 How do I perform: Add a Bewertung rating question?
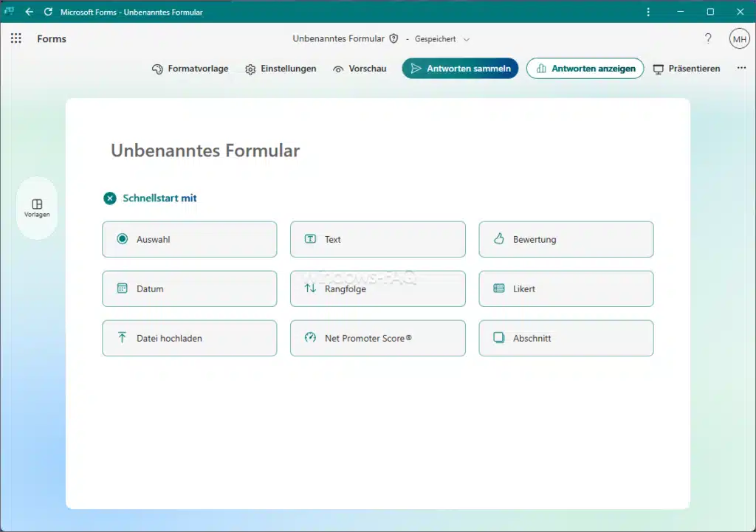tap(566, 240)
